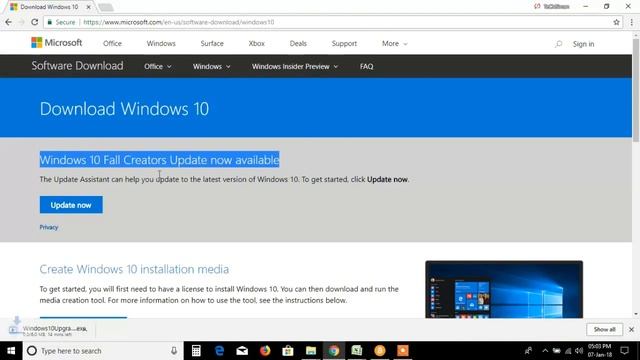
Task: Click the taskbar clock showing 05:03 PM
Action: pos(600,351)
